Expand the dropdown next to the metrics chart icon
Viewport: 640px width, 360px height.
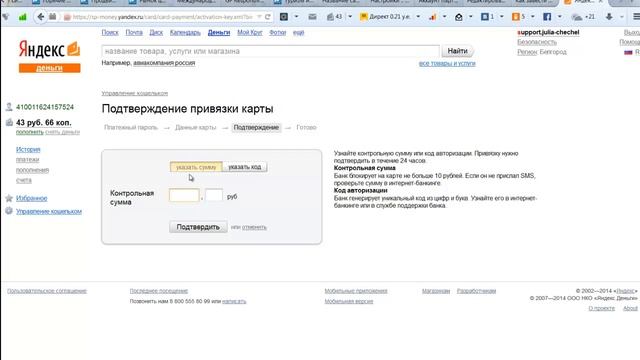point(444,17)
